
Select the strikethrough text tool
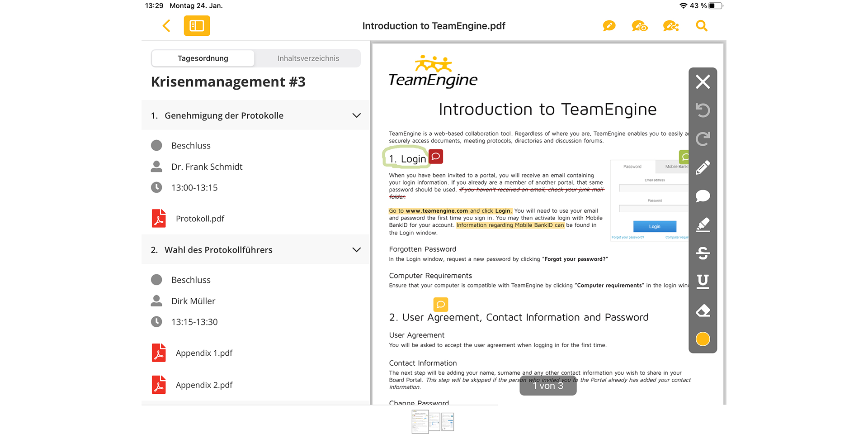tap(703, 253)
